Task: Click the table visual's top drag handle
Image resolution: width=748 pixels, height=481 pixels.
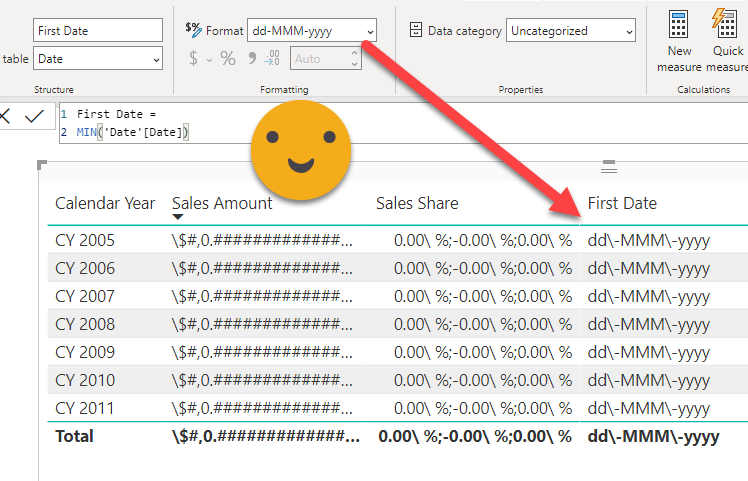Action: [x=608, y=167]
